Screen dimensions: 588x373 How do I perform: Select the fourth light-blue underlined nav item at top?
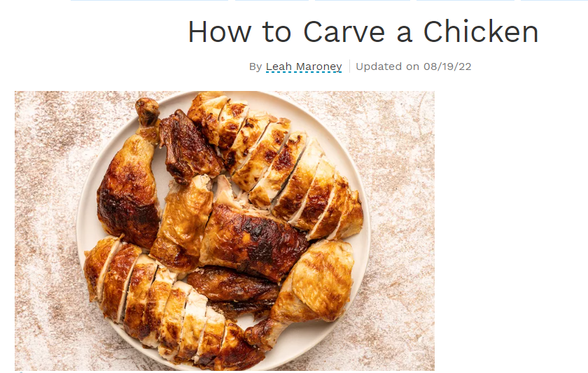(465, 1)
